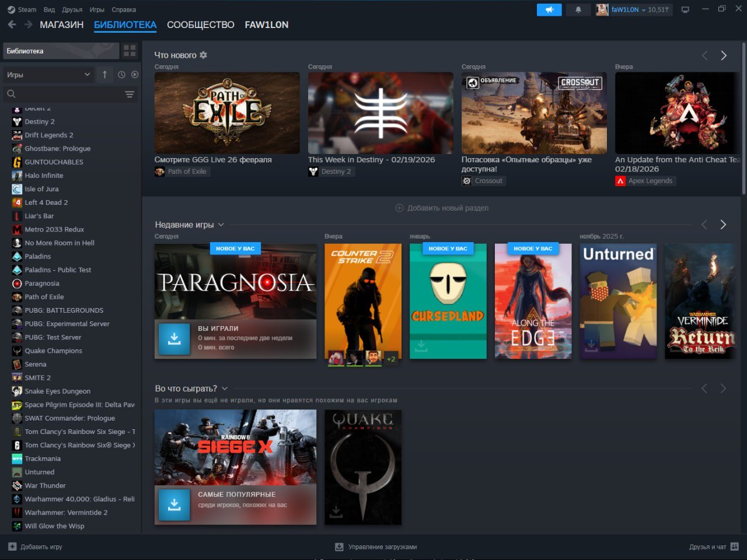Viewport: 747px width, 560px height.
Task: Click the download icon on the Paragnosia card
Action: 174,339
